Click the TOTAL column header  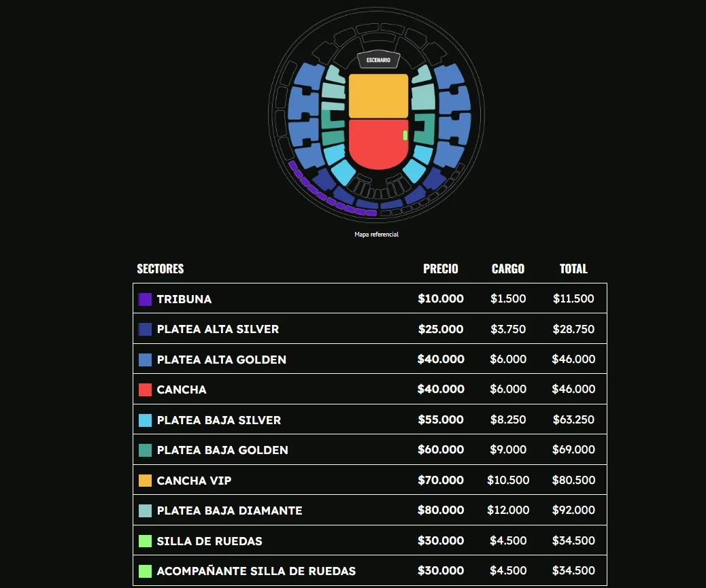573,269
